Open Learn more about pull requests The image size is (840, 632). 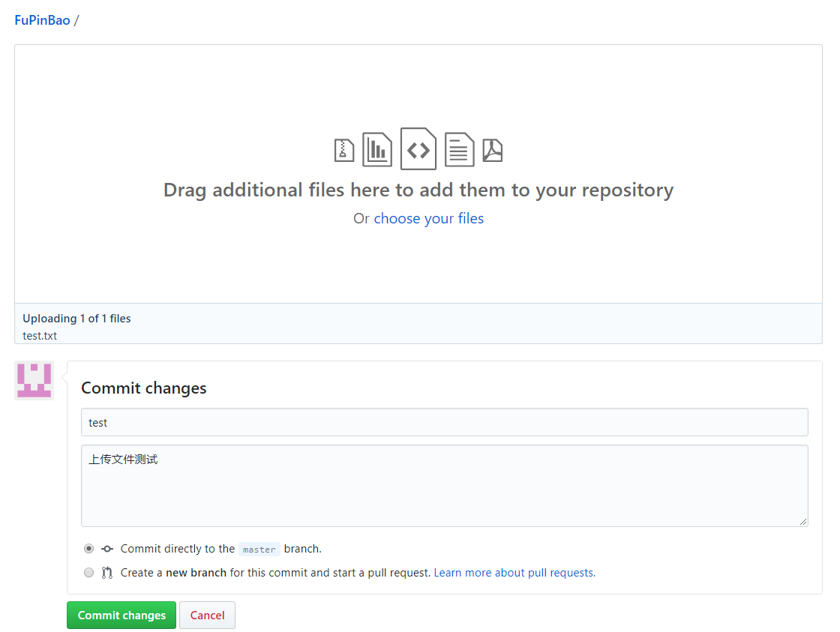514,573
